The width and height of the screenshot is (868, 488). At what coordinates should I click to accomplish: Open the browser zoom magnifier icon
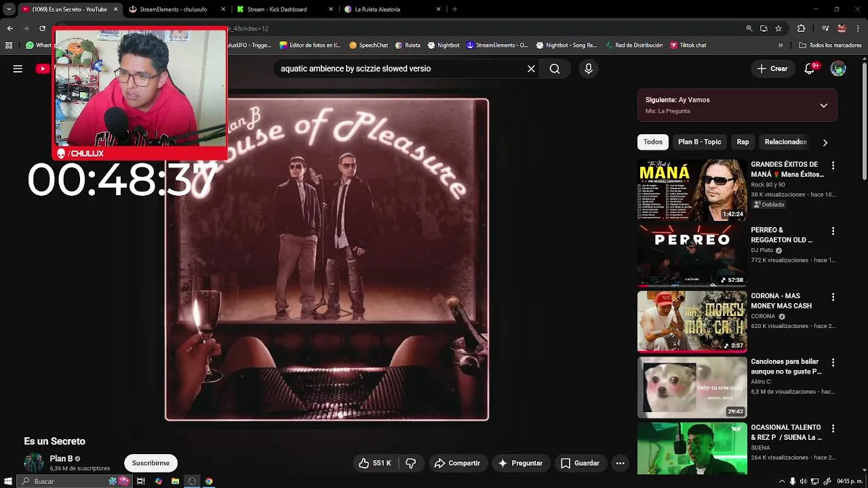pyautogui.click(x=749, y=28)
